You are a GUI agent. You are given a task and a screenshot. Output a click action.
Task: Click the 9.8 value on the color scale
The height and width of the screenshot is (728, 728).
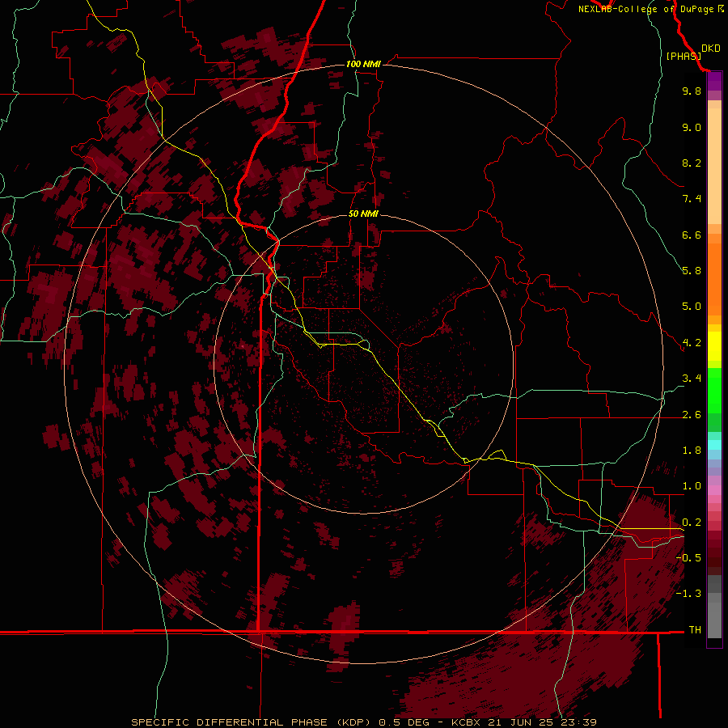pos(692,91)
